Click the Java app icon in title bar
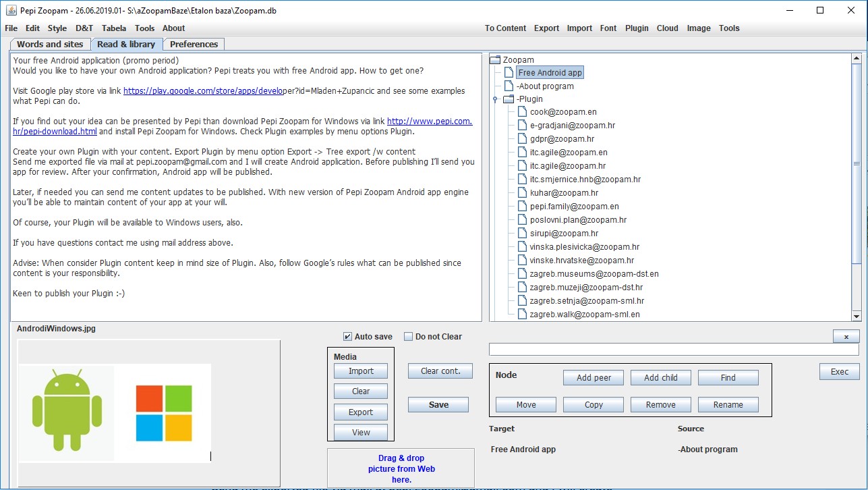868x490 pixels. click(x=10, y=11)
